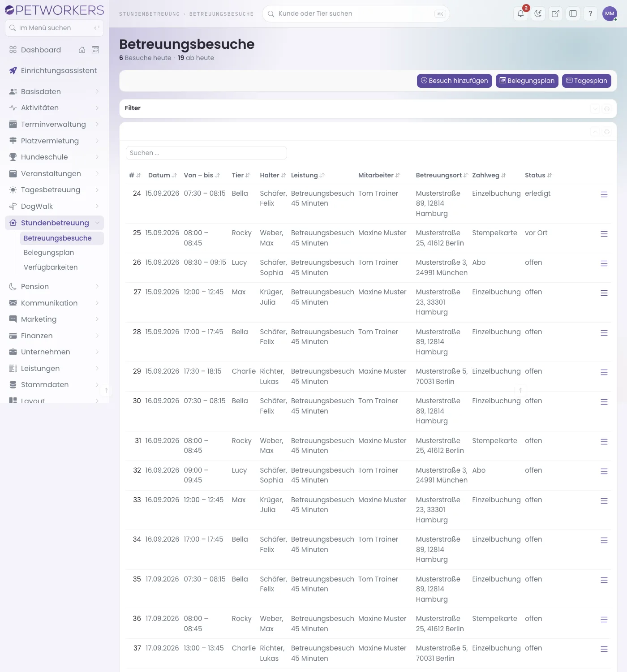The image size is (627, 672).
Task: Collapse Stundenbetreuung menu section
Action: (x=54, y=223)
